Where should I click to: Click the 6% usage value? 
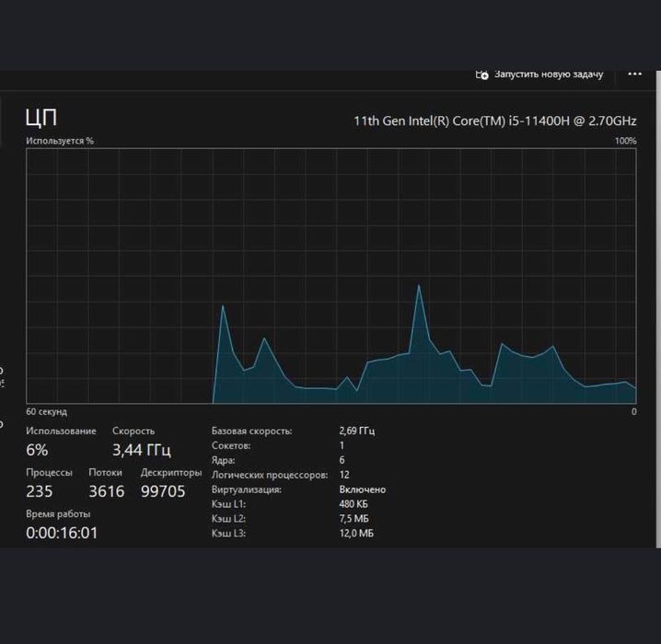pos(37,450)
